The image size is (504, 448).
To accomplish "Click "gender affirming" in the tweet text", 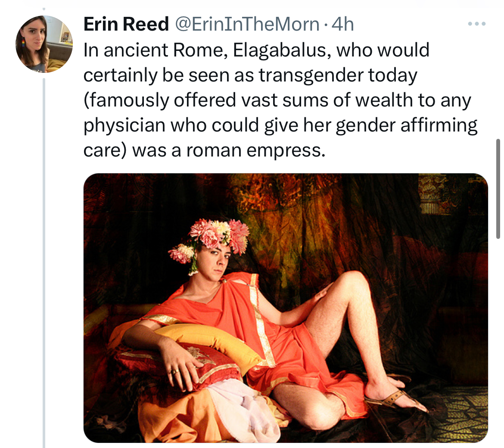I will pos(407,125).
